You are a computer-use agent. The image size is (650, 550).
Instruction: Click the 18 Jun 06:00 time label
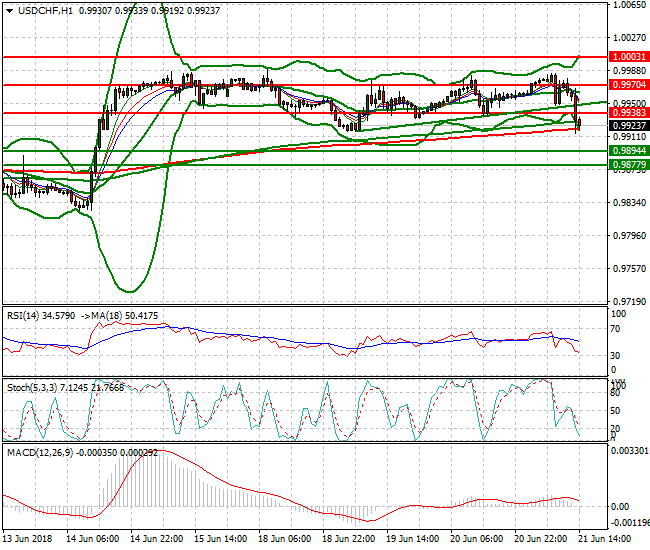pyautogui.click(x=284, y=539)
